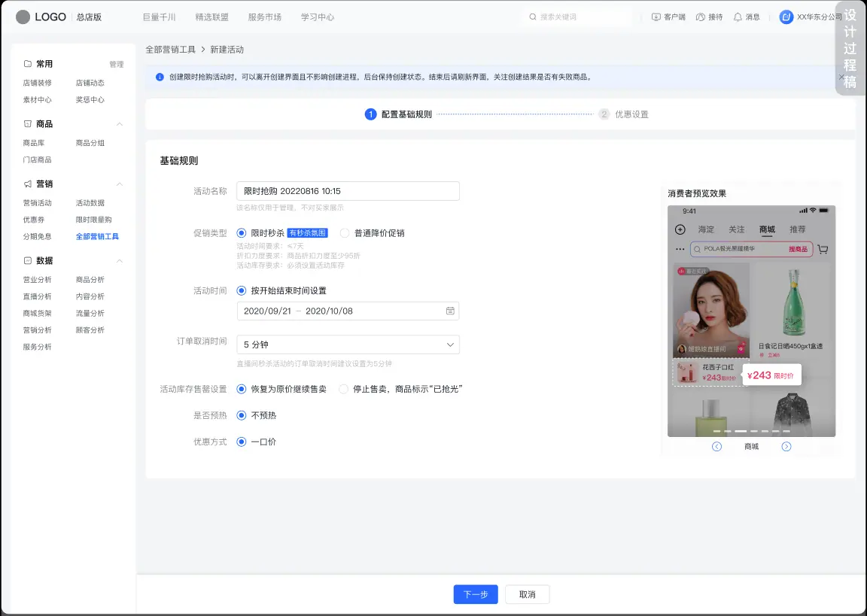Click the 营销 megaphone icon
The width and height of the screenshot is (867, 616).
click(x=28, y=184)
